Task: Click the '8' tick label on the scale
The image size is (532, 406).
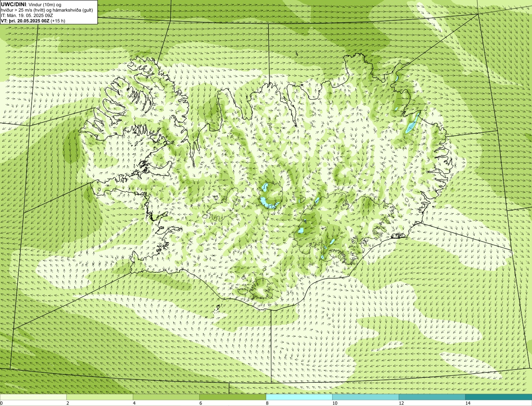Action: point(267,403)
